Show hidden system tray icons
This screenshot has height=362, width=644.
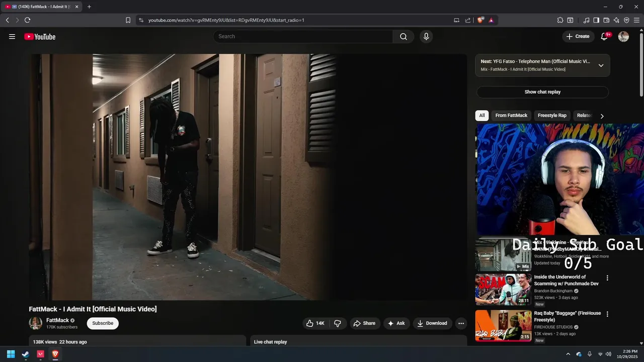tap(568, 354)
